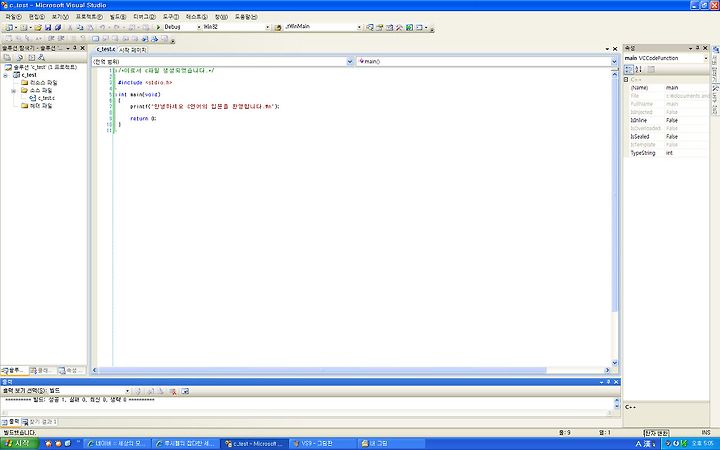Toggle Word Wrap icon in output toolbar
Viewport: 720px width, 450px height.
(x=185, y=391)
